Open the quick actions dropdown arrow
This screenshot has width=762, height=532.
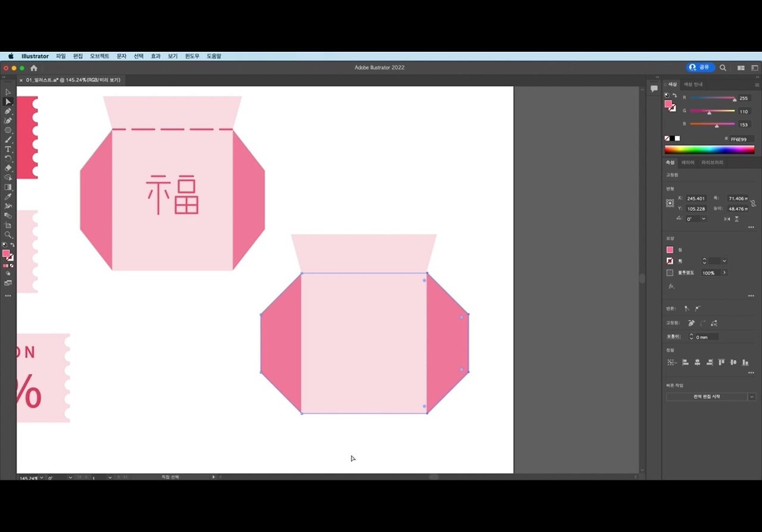(752, 397)
